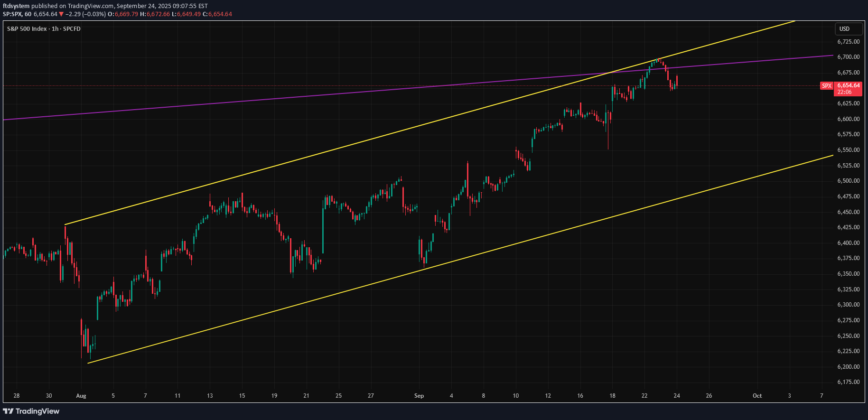Click date 18 on the time axis
This screenshot has height=420, width=868.
(612, 396)
